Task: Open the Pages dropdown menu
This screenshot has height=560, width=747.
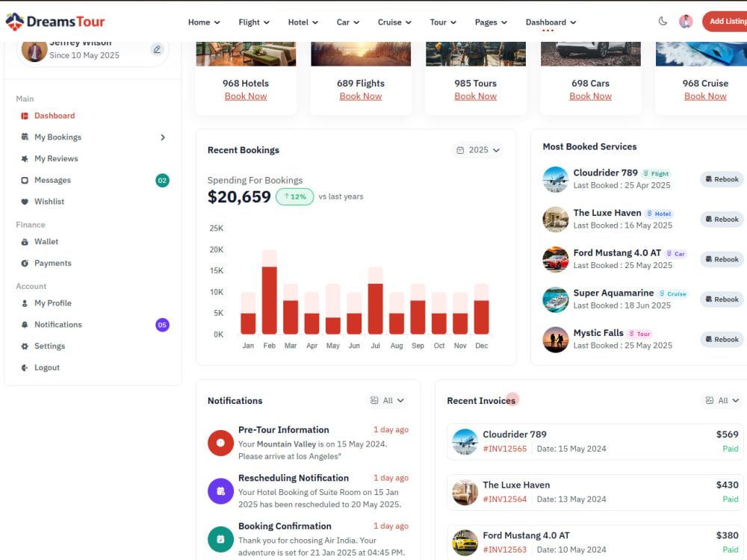Action: (491, 22)
